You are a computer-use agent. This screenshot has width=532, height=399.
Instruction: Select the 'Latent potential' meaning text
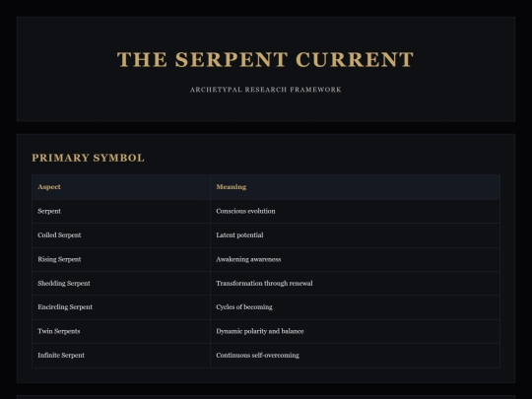point(239,235)
